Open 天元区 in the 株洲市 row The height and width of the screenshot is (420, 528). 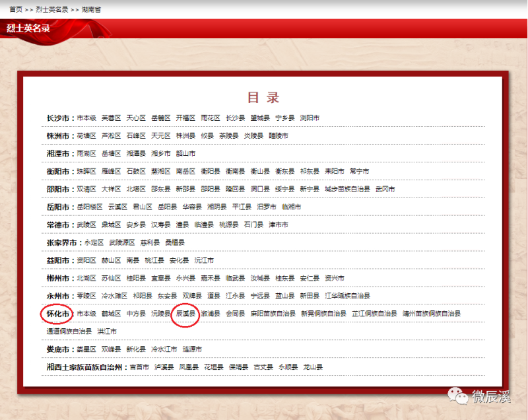click(160, 136)
